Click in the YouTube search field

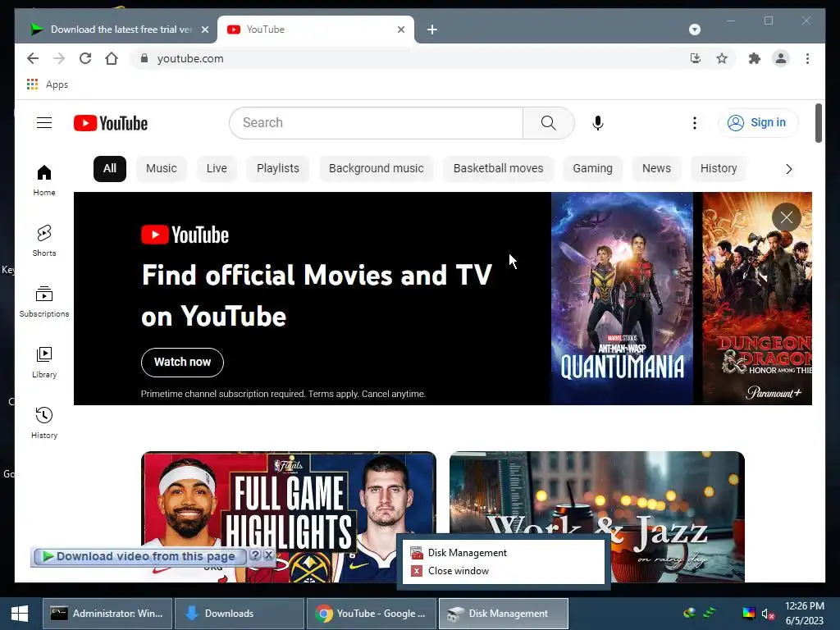[x=376, y=123]
